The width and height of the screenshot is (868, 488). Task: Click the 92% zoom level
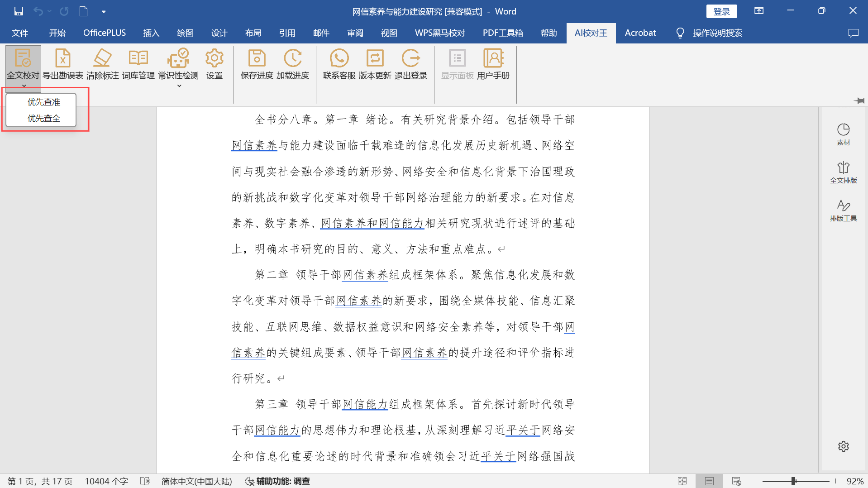point(854,481)
